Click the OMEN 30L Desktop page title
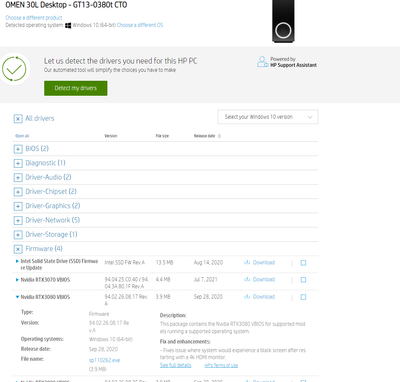Screen dimensions: 400x382 [x=66, y=5]
